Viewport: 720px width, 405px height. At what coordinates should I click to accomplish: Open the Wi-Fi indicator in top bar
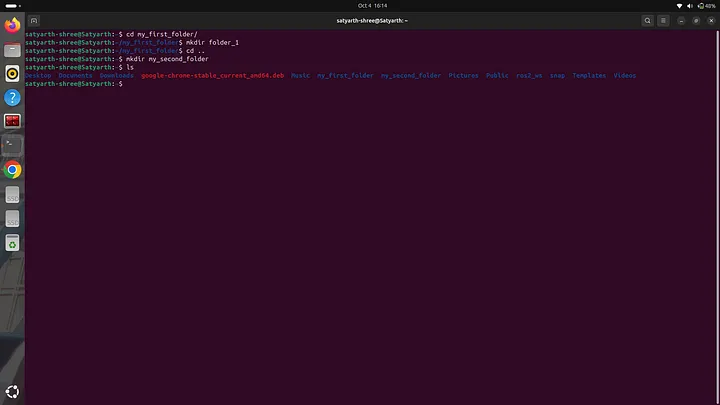point(680,6)
